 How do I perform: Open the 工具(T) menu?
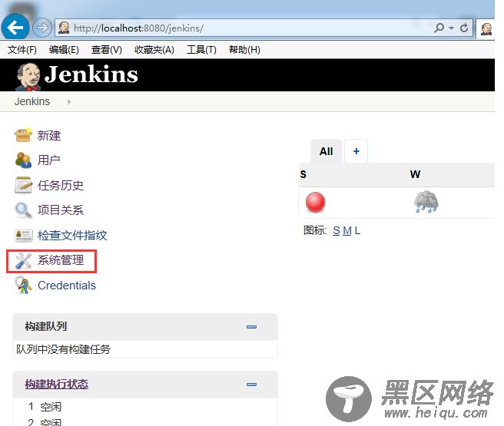click(201, 50)
